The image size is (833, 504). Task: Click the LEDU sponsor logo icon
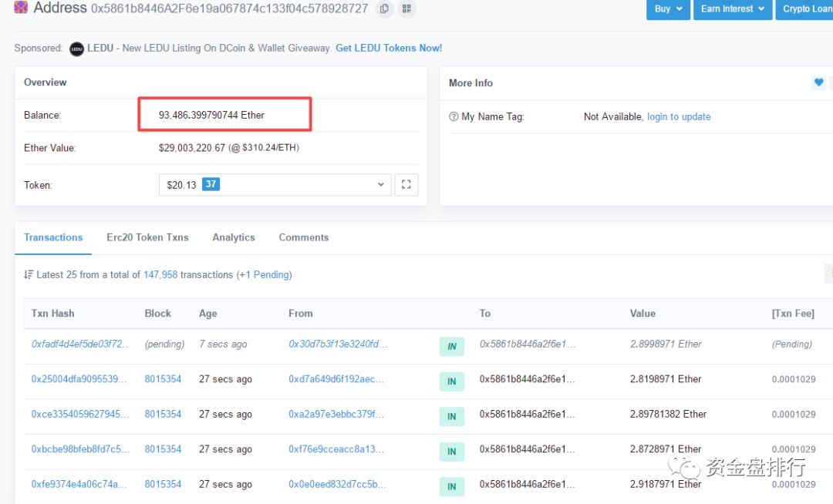click(x=76, y=49)
